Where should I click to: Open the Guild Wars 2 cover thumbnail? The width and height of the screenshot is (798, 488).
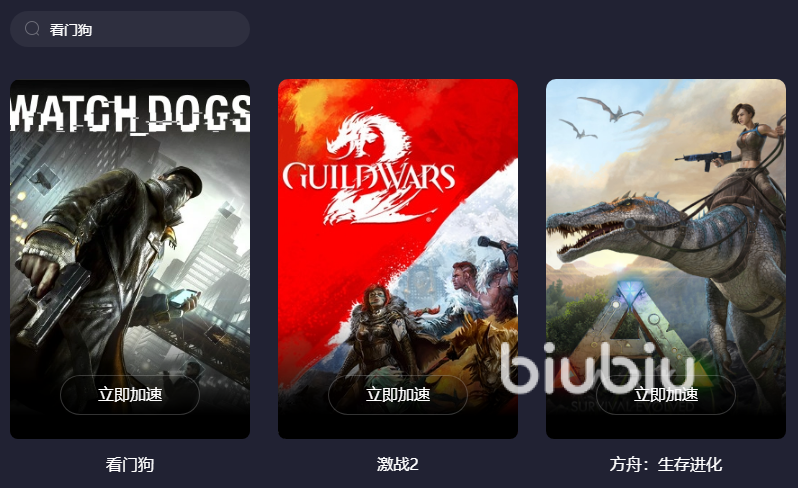pos(398,259)
